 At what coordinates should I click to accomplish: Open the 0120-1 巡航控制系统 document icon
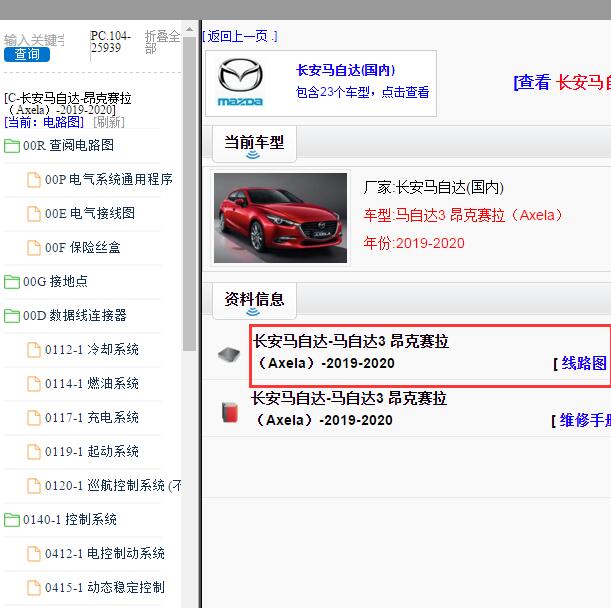(x=34, y=486)
